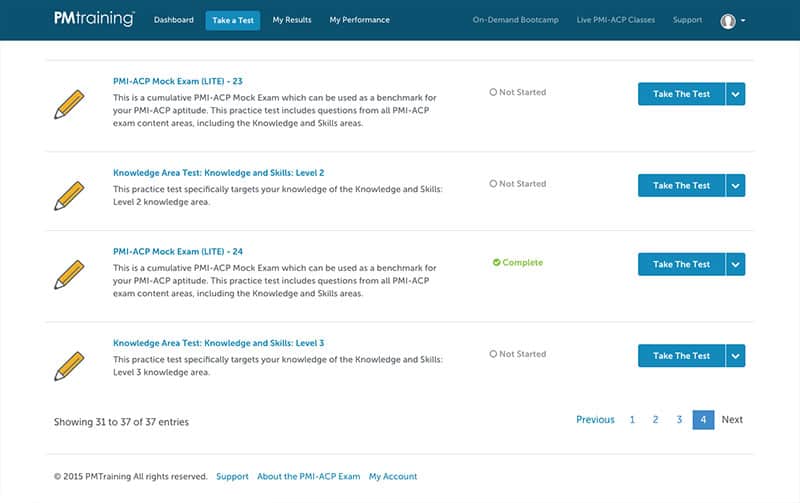
Task: Expand dropdown arrow for Knowledge and Skills Level 2
Action: pos(735,185)
